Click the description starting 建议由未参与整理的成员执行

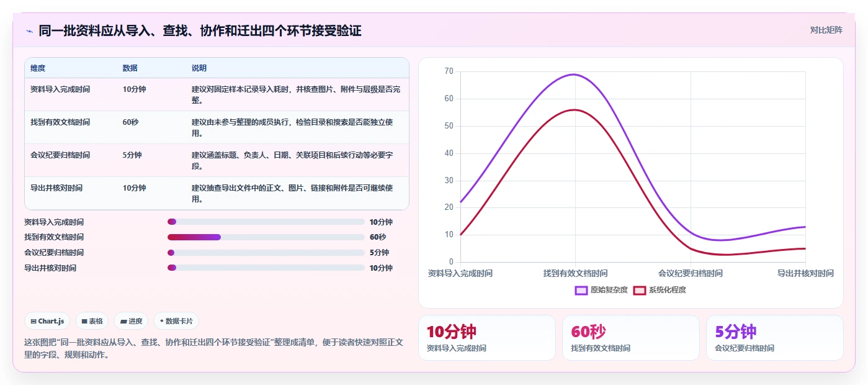click(x=292, y=128)
